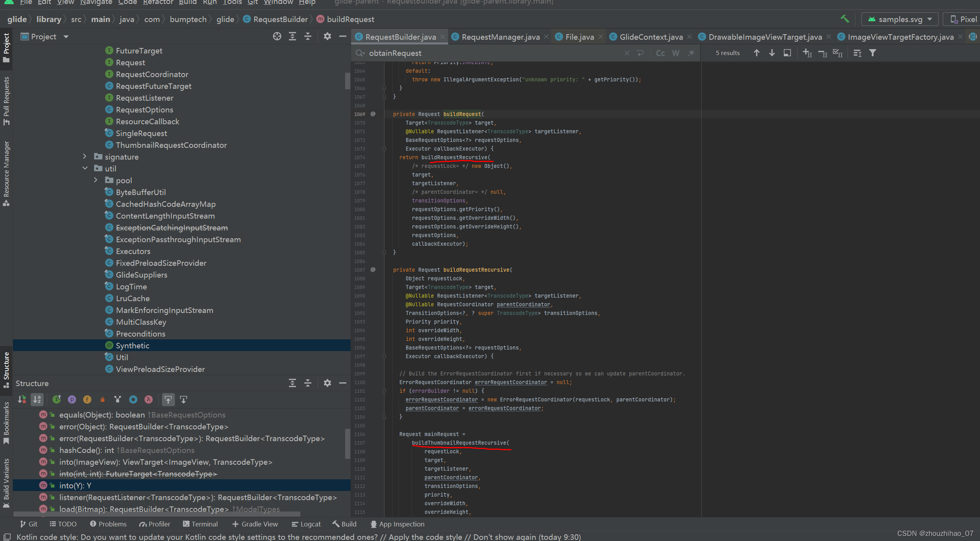Open the Refactor menu
Screen dimensions: 980x541
pyautogui.click(x=158, y=2)
